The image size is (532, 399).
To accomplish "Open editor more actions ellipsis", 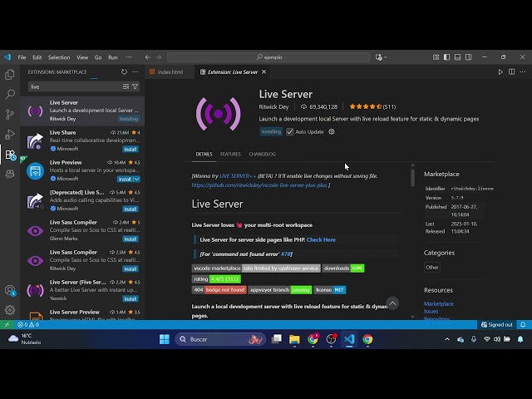I will pos(523,72).
